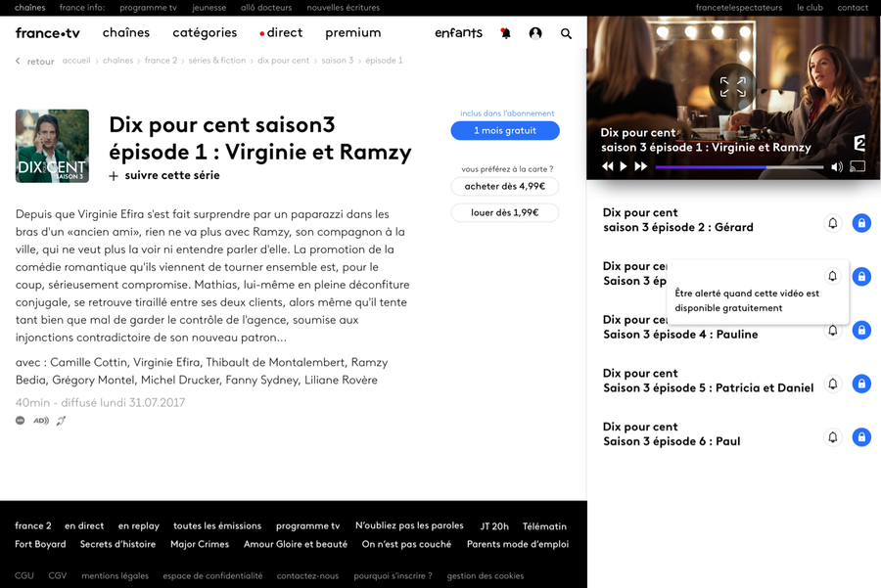This screenshot has height=588, width=881.
Task: Enable alert bell for episode 6 Paul
Action: click(833, 437)
